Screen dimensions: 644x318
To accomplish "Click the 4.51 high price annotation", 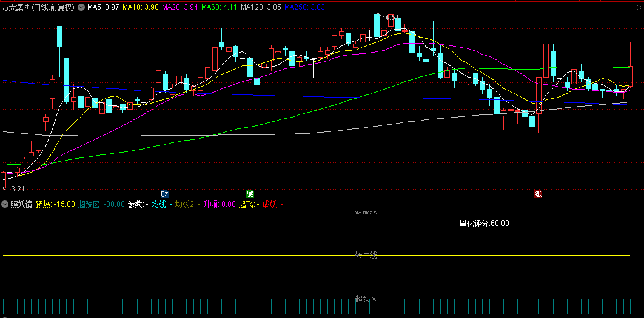I will tap(392, 17).
